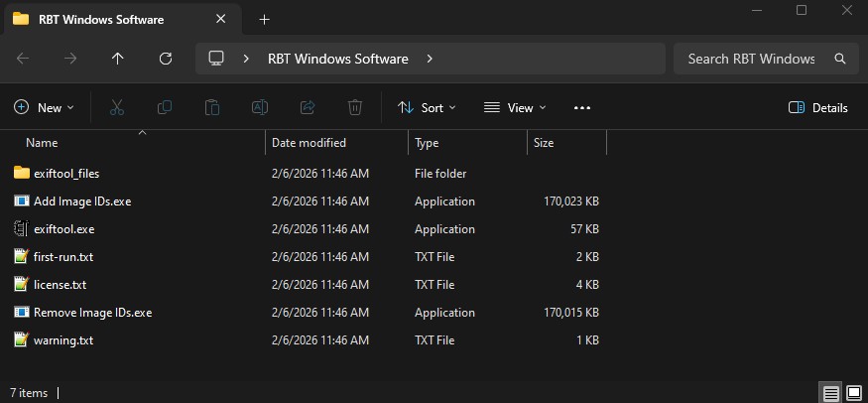Screen dimensions: 868x403
Task: Open the View dropdown menu
Action: point(514,108)
